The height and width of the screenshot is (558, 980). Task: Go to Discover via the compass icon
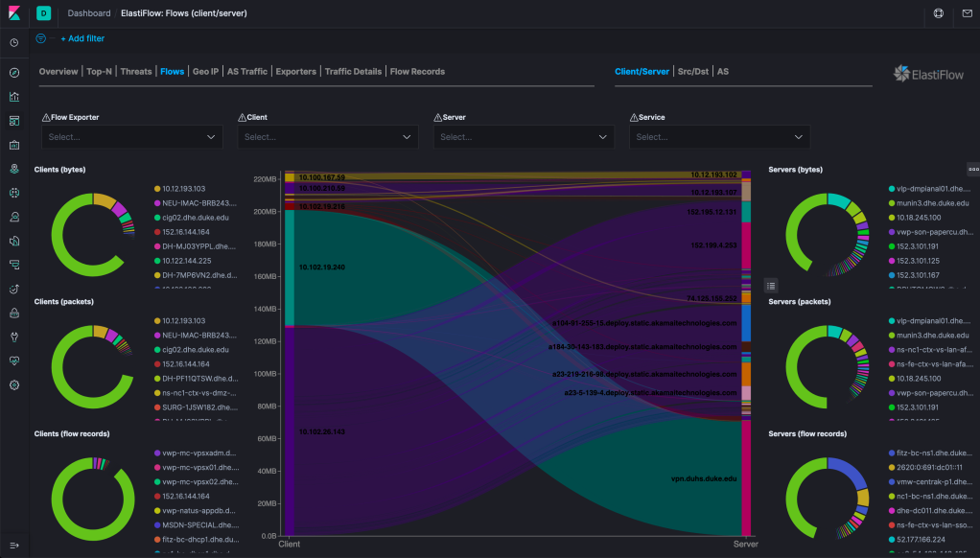pos(14,73)
